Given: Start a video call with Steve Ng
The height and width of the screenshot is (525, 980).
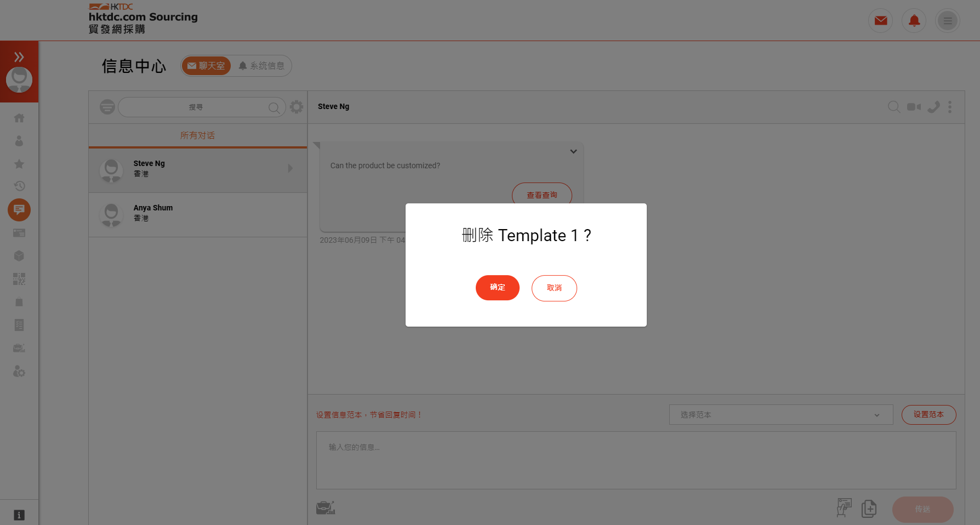Looking at the screenshot, I should pos(914,107).
